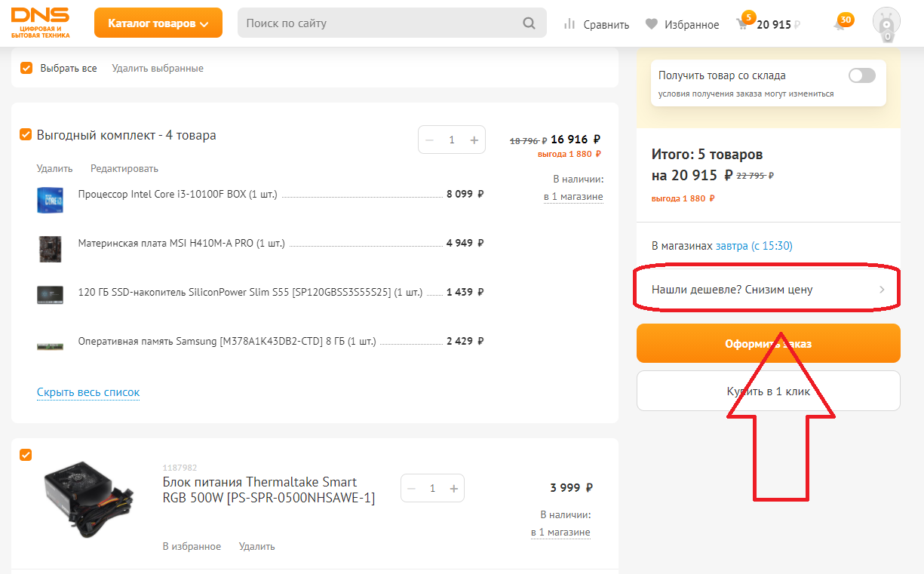Open the notifications bell
Image resolution: width=924 pixels, height=574 pixels.
(x=840, y=24)
